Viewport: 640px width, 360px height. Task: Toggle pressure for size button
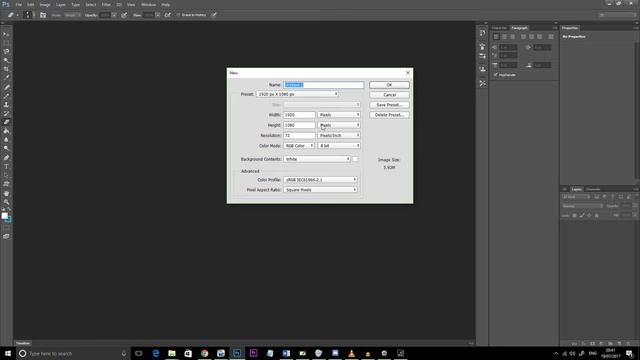(x=213, y=15)
